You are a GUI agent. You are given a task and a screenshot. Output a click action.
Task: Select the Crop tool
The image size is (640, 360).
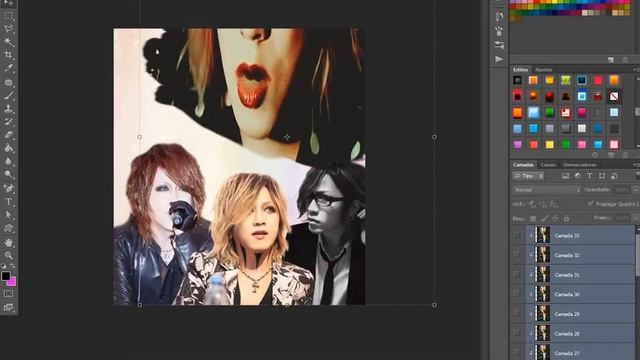[x=8, y=55]
